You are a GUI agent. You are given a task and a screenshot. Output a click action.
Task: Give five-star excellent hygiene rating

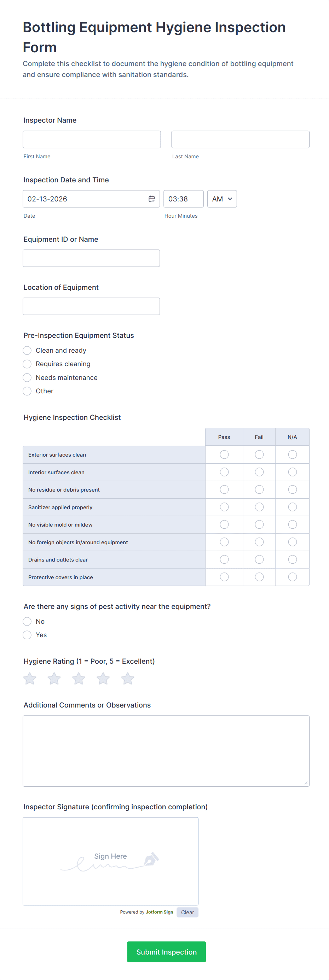(128, 678)
